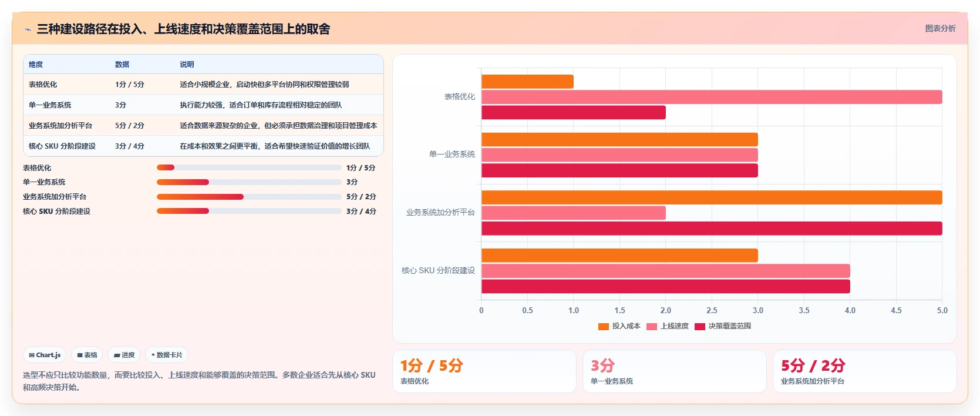Select the 进度 chip
The image size is (980, 416).
click(124, 355)
